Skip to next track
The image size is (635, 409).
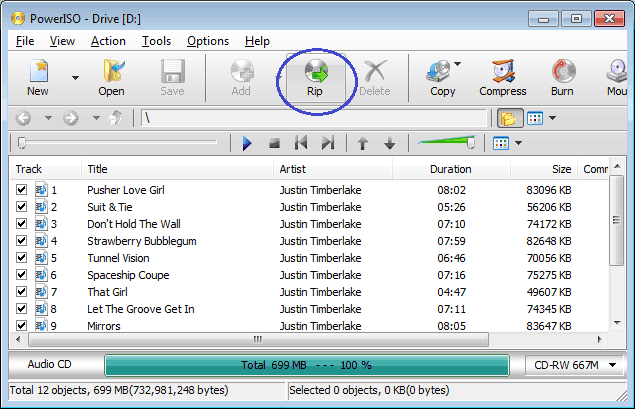328,143
